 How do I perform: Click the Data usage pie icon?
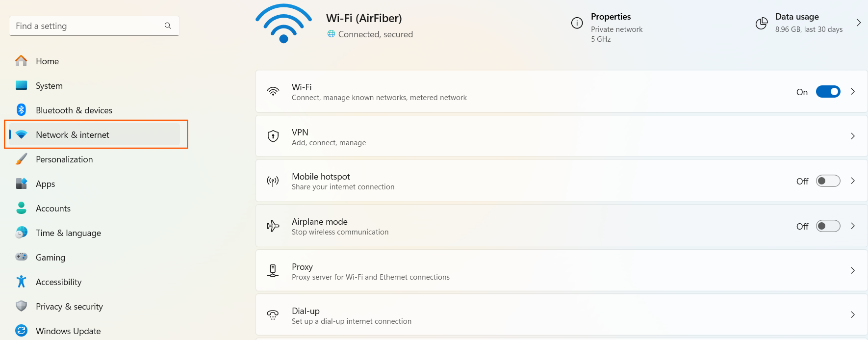click(762, 23)
